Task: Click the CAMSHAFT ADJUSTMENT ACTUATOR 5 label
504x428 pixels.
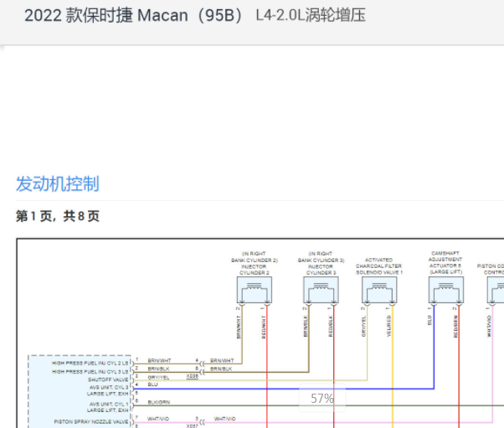Action: [445, 262]
